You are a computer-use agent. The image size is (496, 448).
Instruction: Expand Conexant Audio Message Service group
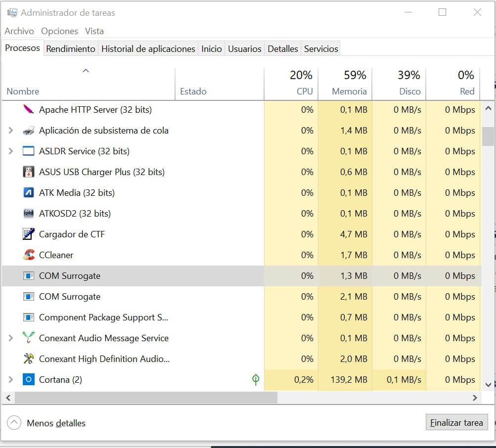point(11,338)
